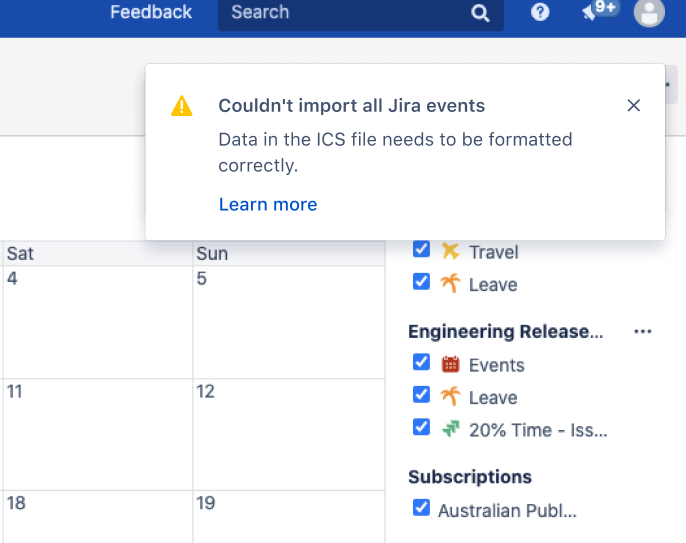Viewport: 686px width, 543px height.
Task: Click the Travel label
Action: [494, 252]
